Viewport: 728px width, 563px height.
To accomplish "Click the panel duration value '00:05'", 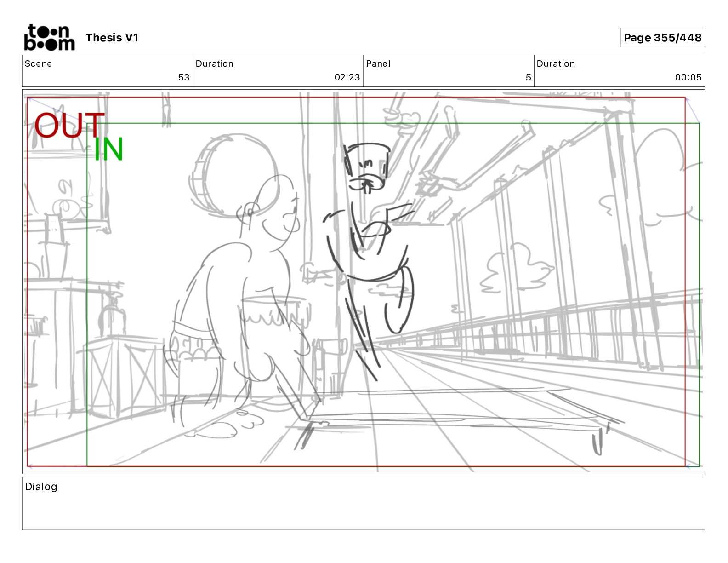I will [x=688, y=77].
